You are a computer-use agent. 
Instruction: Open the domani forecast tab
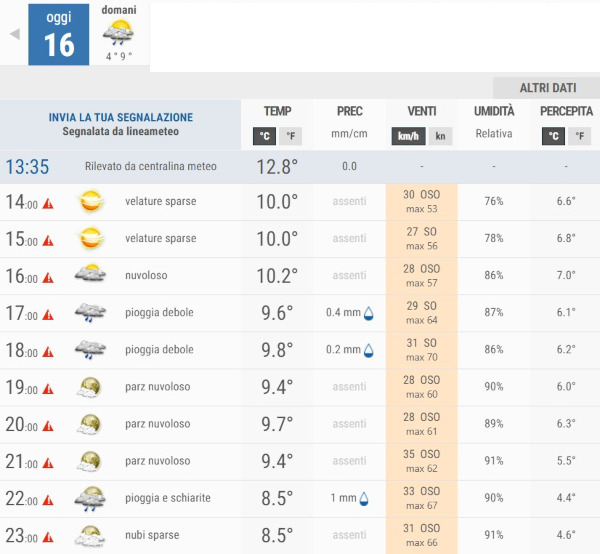119,34
